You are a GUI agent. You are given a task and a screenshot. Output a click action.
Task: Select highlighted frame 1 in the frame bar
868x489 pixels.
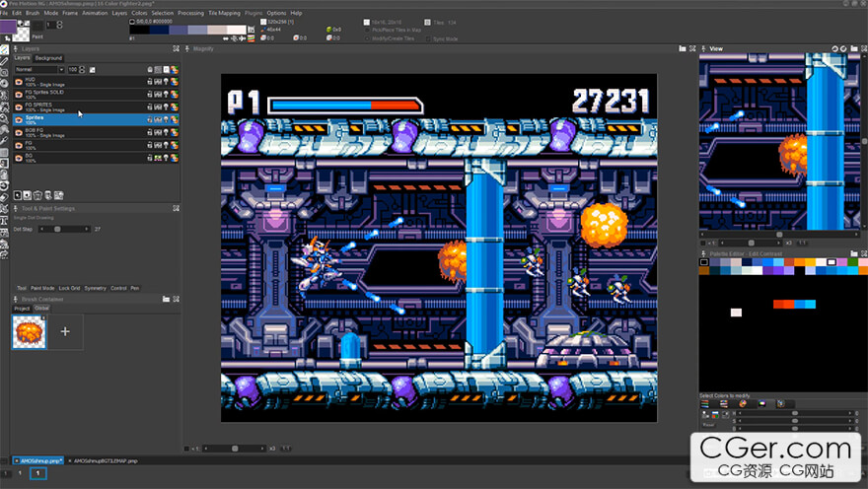pos(37,473)
